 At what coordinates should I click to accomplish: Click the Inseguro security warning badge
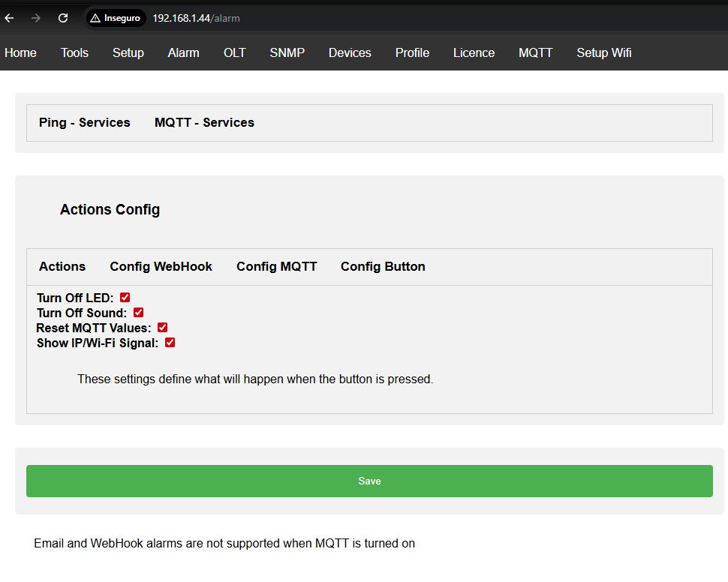click(116, 18)
